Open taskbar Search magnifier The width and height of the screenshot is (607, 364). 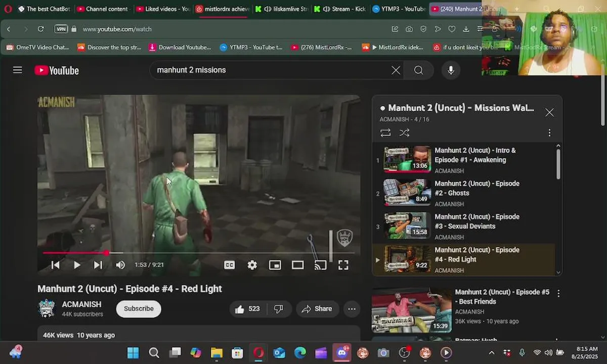pos(154,352)
